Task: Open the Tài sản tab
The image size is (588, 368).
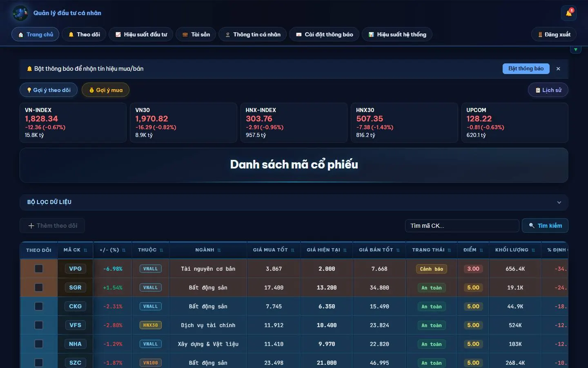Action: pos(196,34)
